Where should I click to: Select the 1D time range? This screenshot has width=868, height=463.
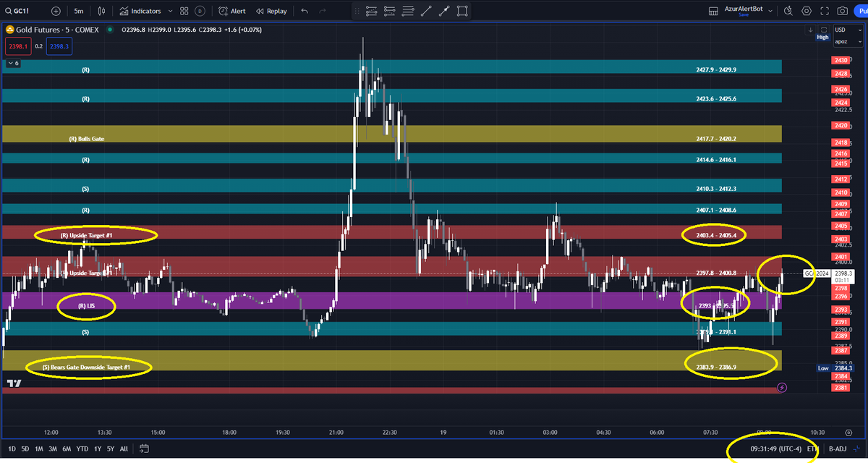[12, 449]
